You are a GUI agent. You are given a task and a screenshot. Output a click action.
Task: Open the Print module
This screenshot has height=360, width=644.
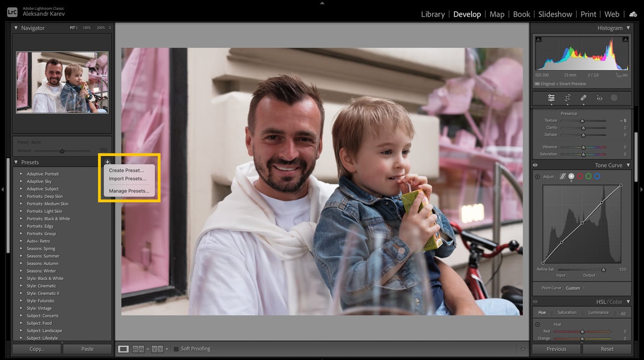pos(589,14)
